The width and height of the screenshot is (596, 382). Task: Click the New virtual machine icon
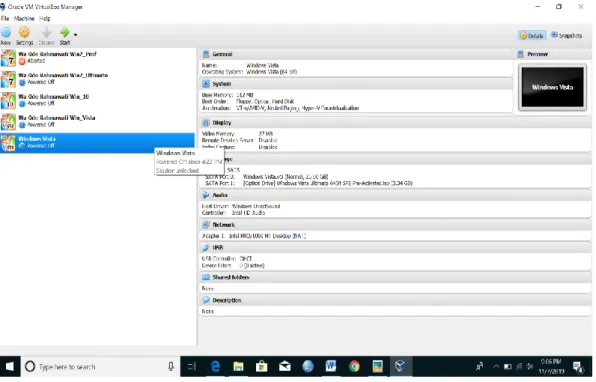coord(6,33)
